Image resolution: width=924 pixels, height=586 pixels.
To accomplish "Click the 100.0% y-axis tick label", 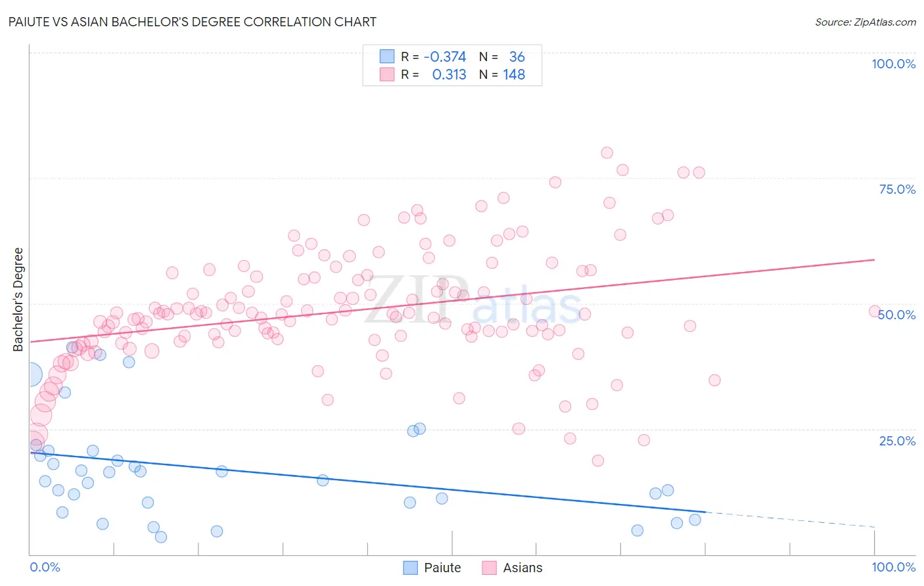I will 893,64.
